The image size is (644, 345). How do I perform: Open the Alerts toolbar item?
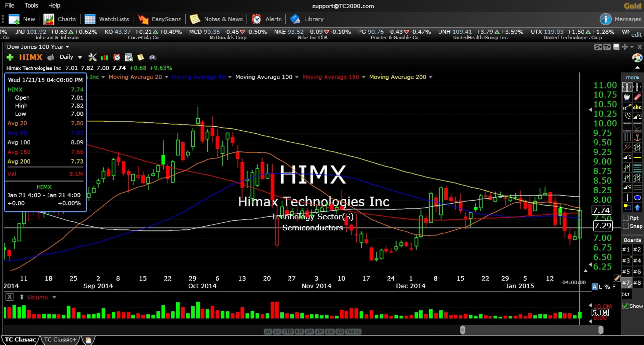pyautogui.click(x=266, y=19)
